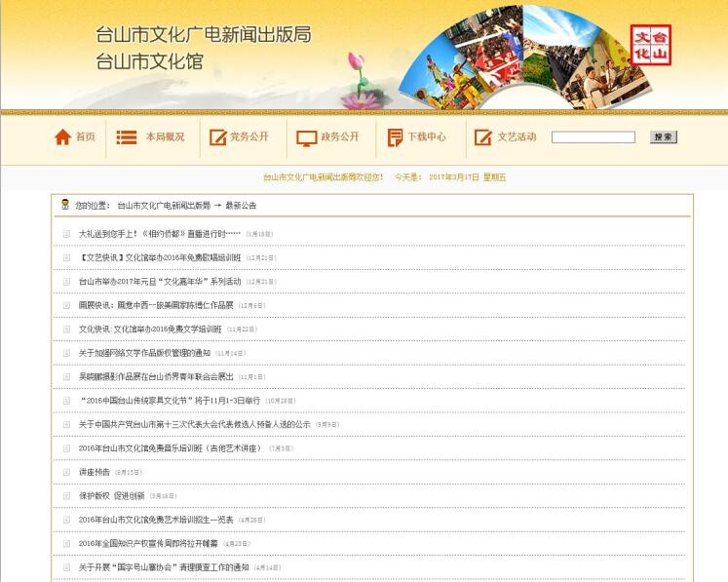Viewport: 728px width, 582px height.
Task: Open the 保护版权 促进创新 article
Action: coord(111,496)
